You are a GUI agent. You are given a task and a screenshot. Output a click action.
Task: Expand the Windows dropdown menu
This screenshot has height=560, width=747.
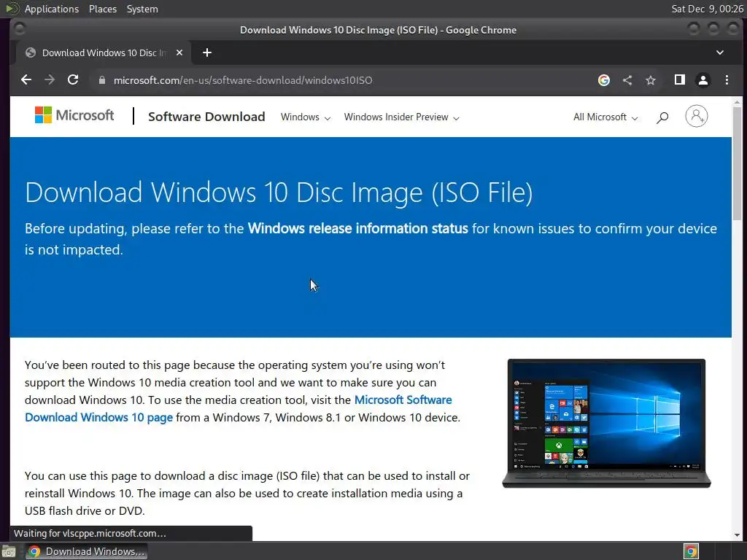(306, 117)
